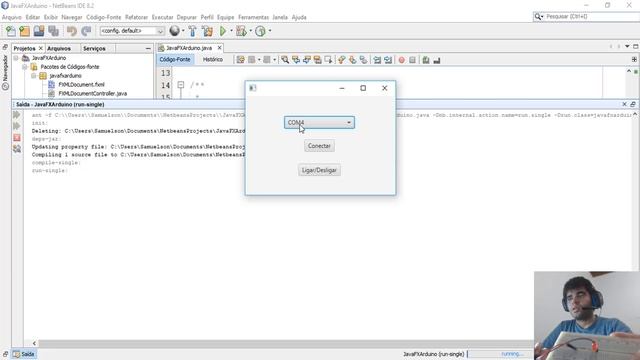Click the Comment icon in editor toolbar
640x360 pixels.
(x=426, y=60)
